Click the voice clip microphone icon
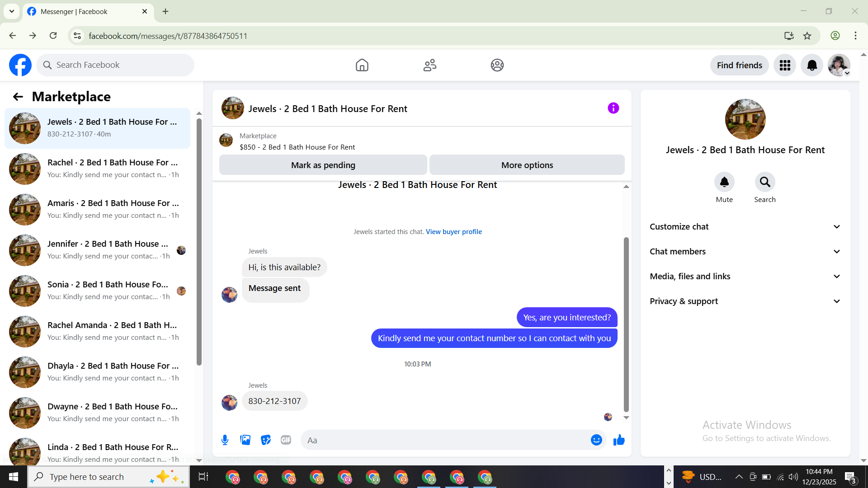The image size is (868, 488). click(225, 440)
